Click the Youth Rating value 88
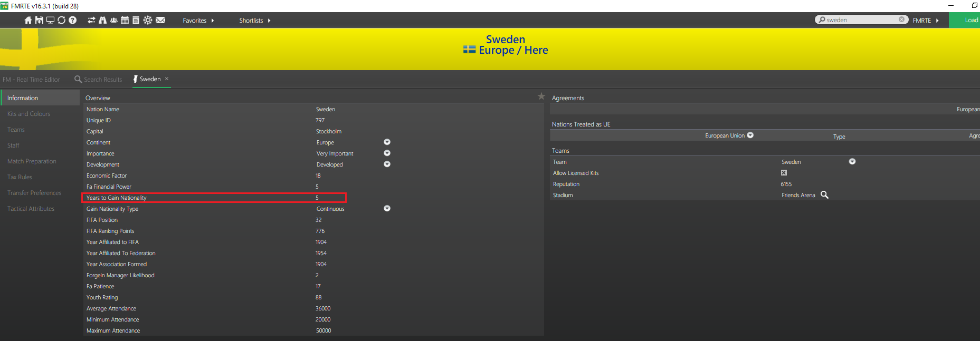This screenshot has height=341, width=980. (318, 297)
